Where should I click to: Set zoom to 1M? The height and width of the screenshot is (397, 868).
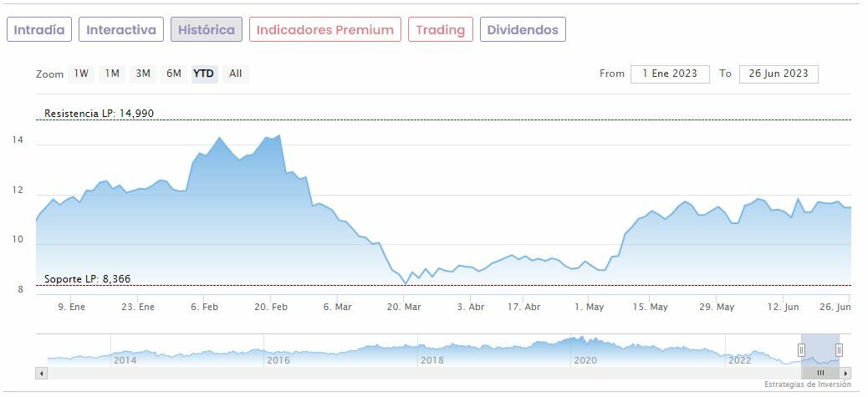pyautogui.click(x=112, y=74)
